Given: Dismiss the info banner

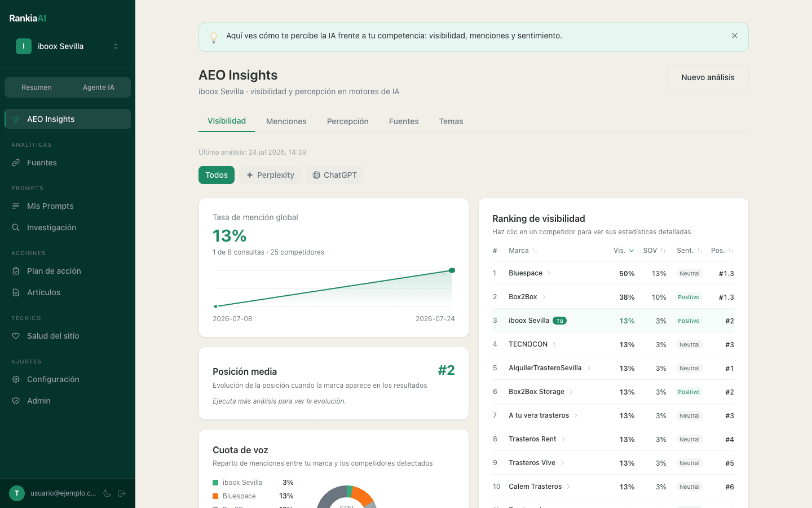Looking at the screenshot, I should point(735,36).
